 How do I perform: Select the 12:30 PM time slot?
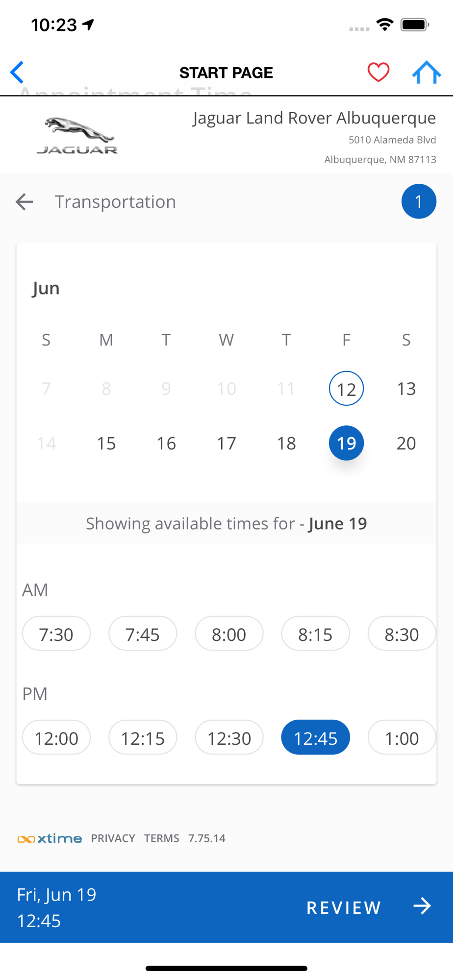pyautogui.click(x=229, y=737)
